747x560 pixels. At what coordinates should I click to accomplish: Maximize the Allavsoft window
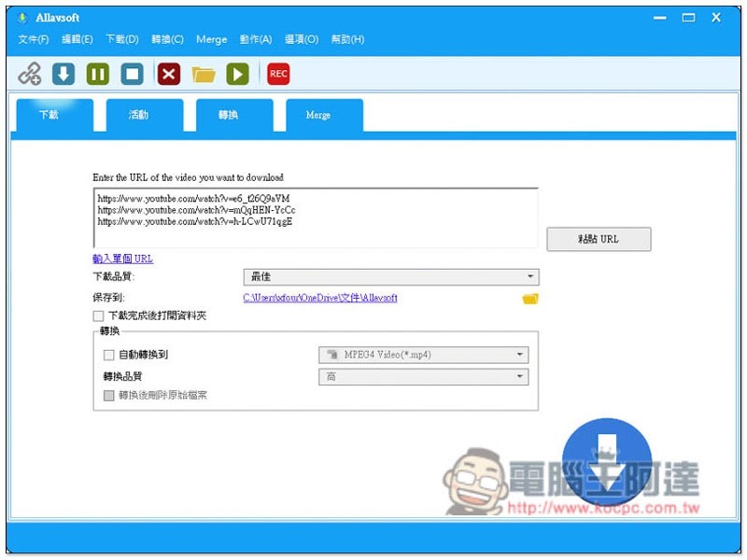[688, 18]
